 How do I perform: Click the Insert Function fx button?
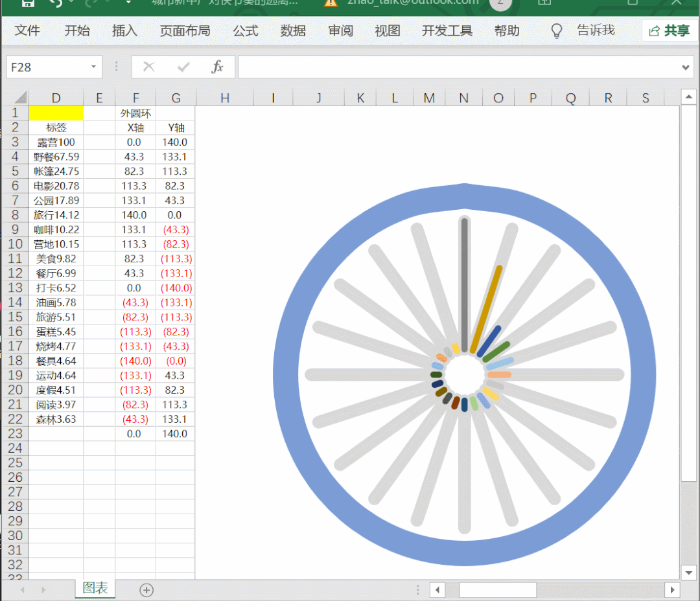tap(217, 67)
